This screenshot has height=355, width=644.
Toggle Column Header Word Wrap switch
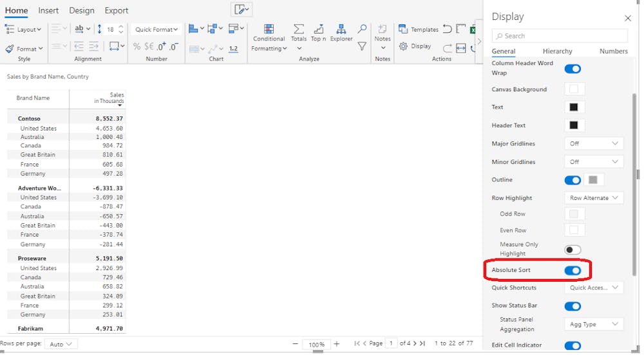pos(573,68)
